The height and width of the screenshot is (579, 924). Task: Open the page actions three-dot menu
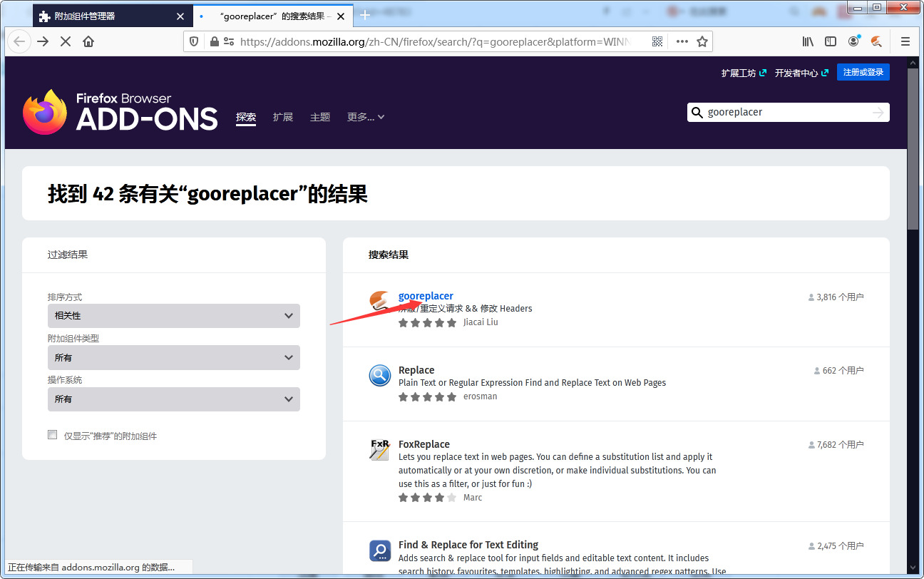[x=682, y=41]
